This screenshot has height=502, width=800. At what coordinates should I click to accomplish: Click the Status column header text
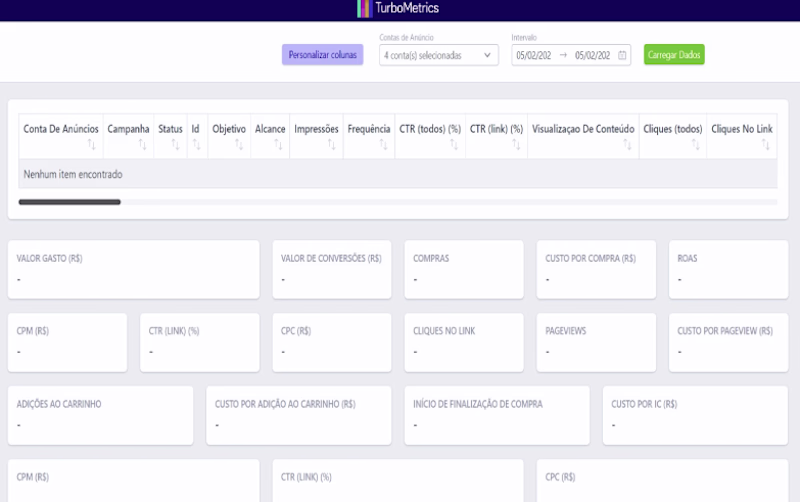tap(170, 129)
